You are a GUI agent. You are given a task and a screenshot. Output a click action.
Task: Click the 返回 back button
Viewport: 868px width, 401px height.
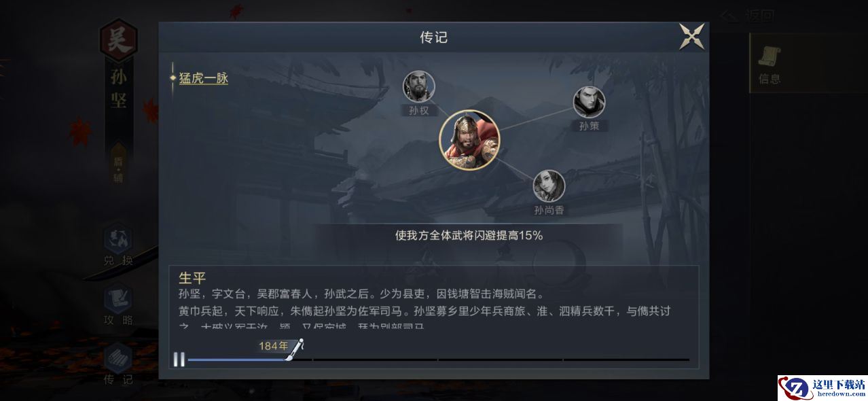coord(748,16)
